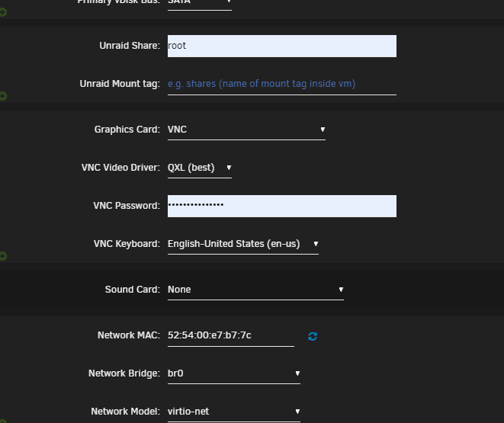This screenshot has width=504, height=423.
Task: Click the Network Bridge label
Action: coord(124,373)
